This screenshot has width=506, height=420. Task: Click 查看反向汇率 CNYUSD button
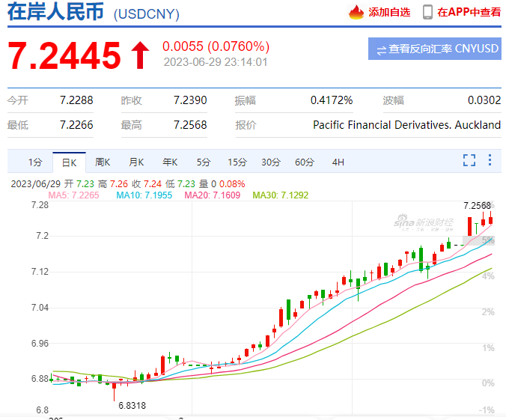435,49
